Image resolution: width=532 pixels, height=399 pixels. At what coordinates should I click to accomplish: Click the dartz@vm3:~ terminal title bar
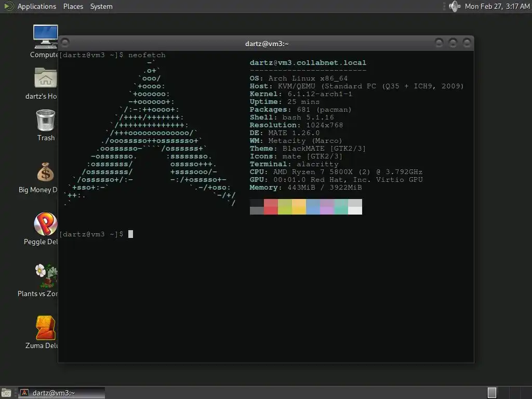pos(267,44)
